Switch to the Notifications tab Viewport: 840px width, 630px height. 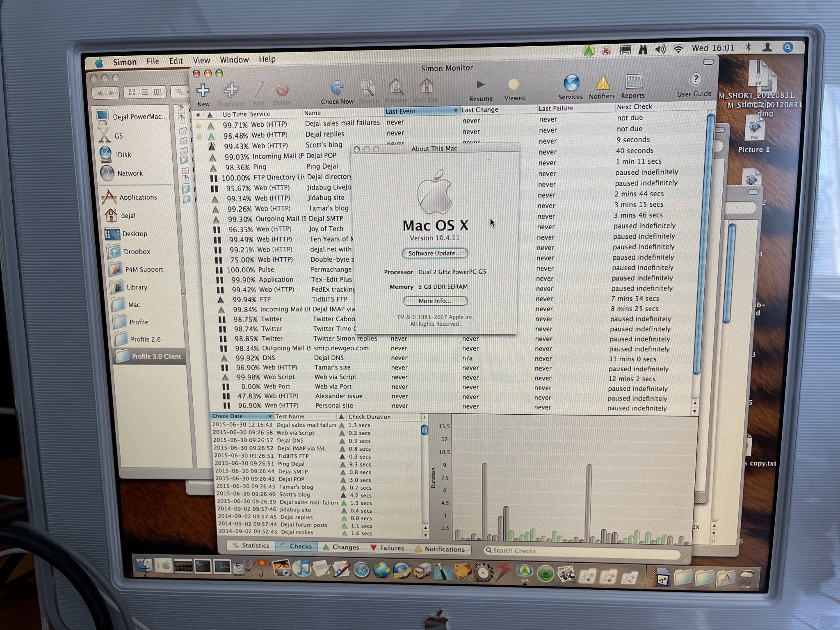(440, 549)
